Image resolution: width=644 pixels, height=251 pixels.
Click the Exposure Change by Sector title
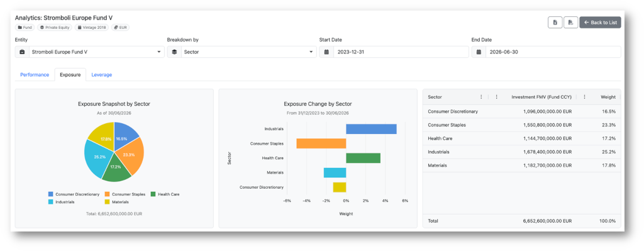click(318, 104)
